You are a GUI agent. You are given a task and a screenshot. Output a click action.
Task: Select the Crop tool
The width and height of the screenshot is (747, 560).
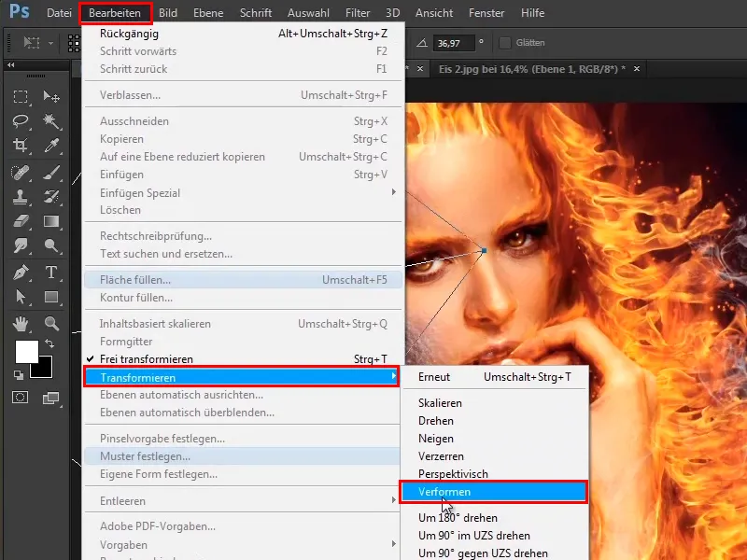pyautogui.click(x=21, y=146)
